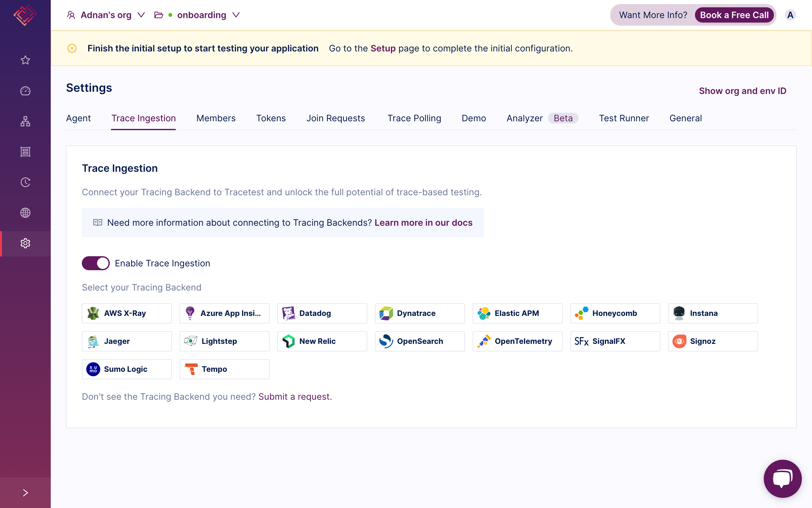Switch to the Agent tab

click(x=78, y=118)
